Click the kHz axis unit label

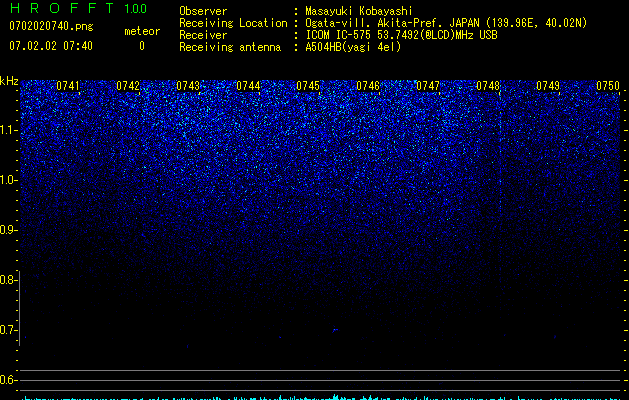(9, 81)
